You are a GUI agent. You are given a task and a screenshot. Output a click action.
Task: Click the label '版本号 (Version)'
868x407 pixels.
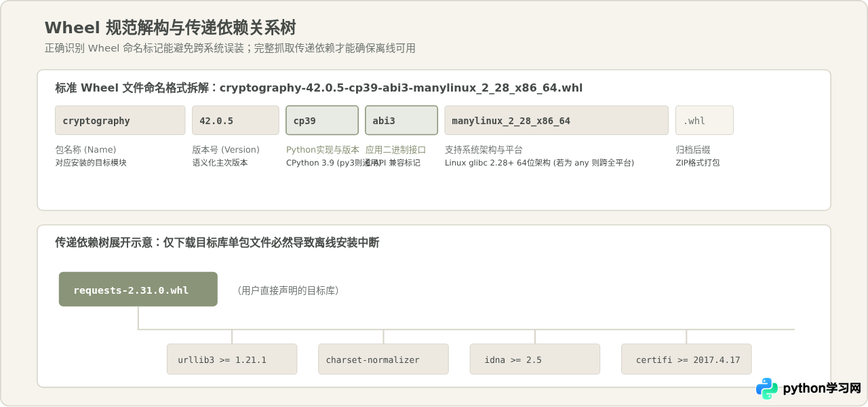tap(226, 150)
